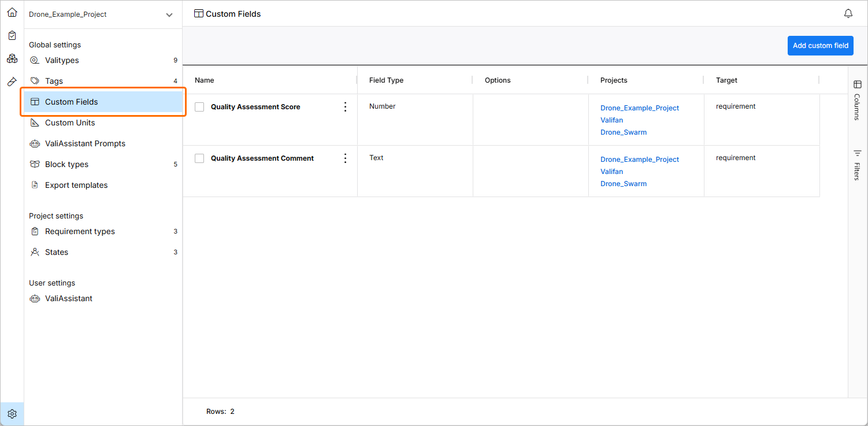The height and width of the screenshot is (426, 868).
Task: Check the Quality Assessment Comment row checkbox
Action: pos(199,158)
